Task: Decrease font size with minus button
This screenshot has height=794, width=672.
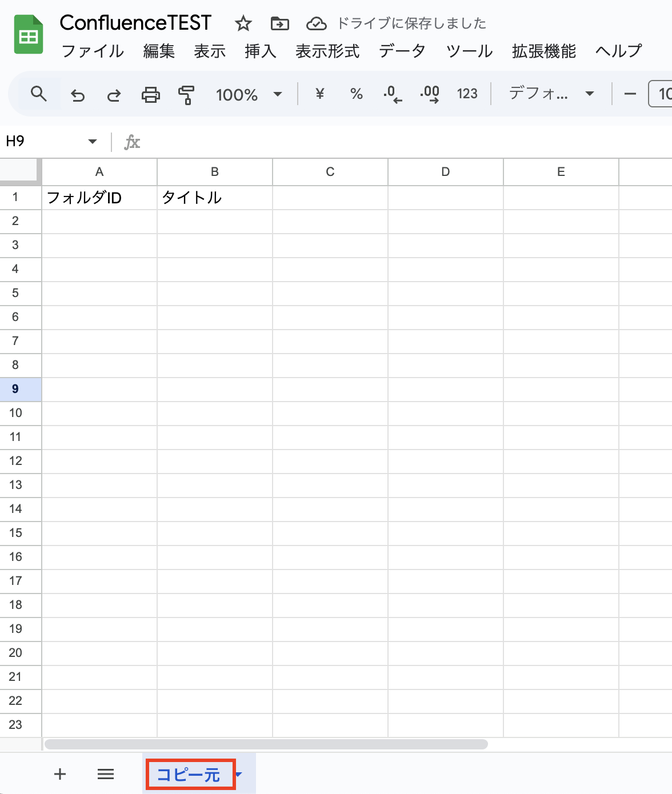Action: point(630,94)
